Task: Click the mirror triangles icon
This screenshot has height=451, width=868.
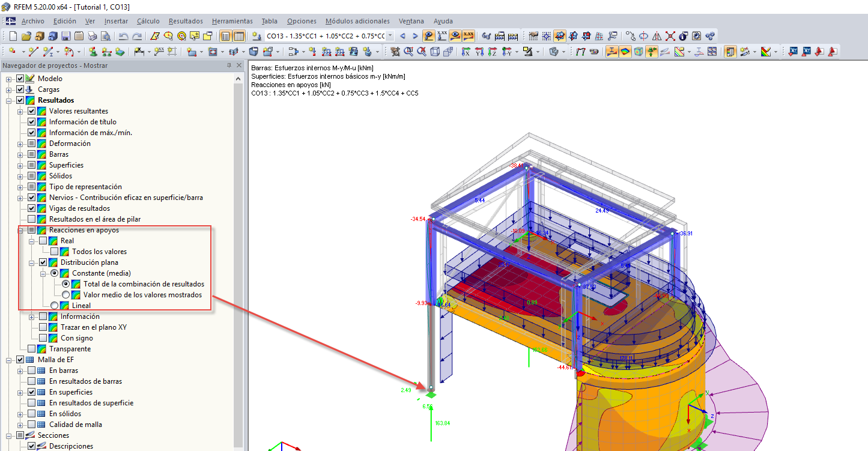Action: click(x=657, y=36)
